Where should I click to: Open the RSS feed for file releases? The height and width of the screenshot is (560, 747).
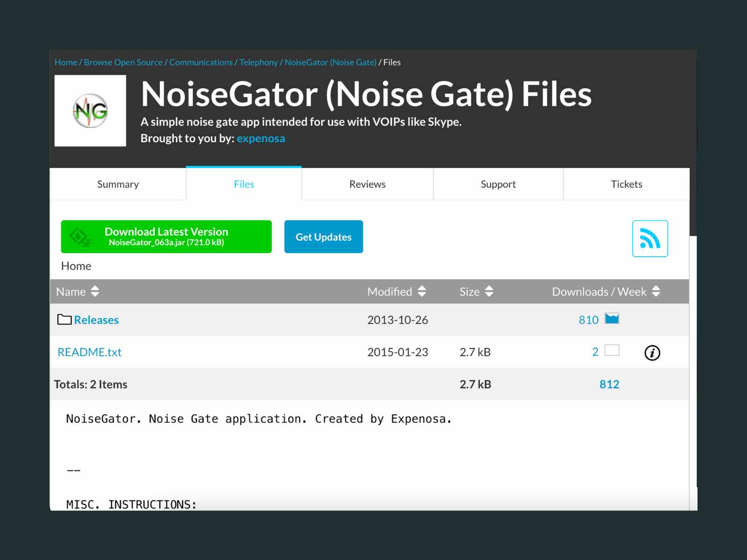[650, 238]
